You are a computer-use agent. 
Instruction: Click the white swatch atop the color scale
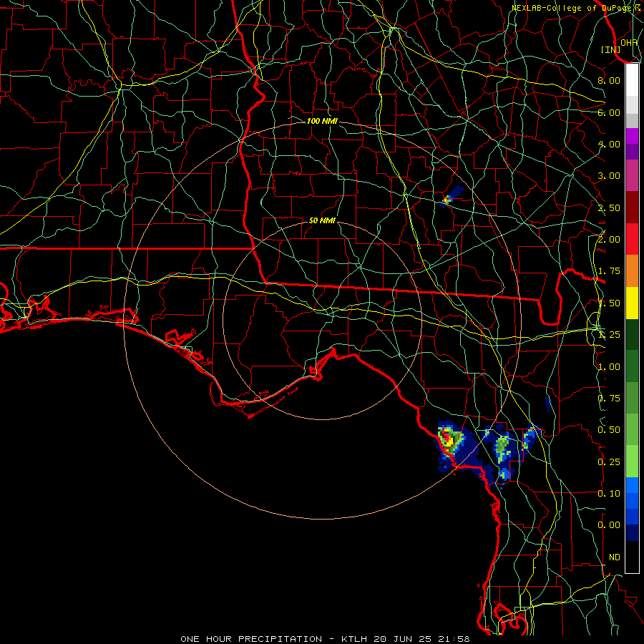632,79
